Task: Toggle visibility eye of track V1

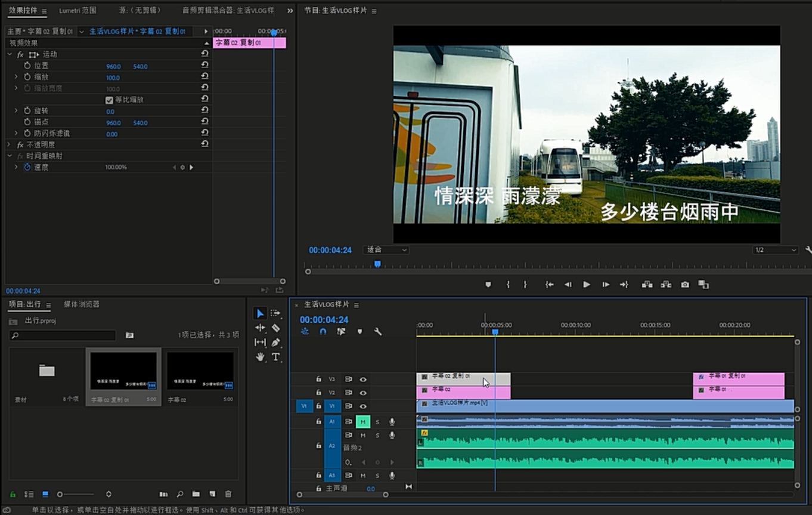Action: 362,406
